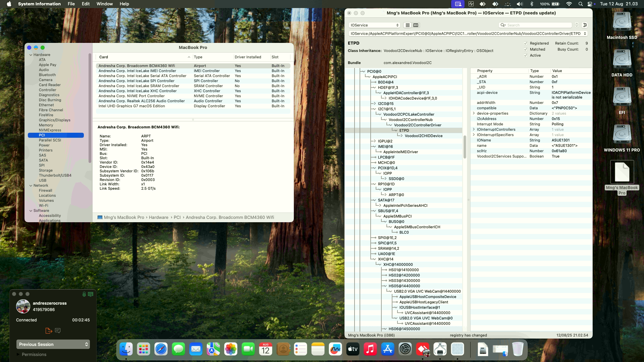Switch to list view in IORegistryExplorer

[408, 25]
